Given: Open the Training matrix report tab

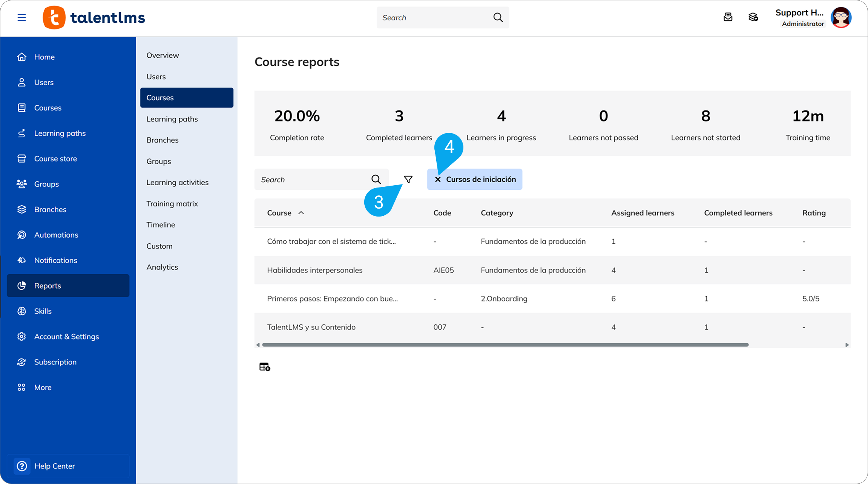Looking at the screenshot, I should [172, 204].
